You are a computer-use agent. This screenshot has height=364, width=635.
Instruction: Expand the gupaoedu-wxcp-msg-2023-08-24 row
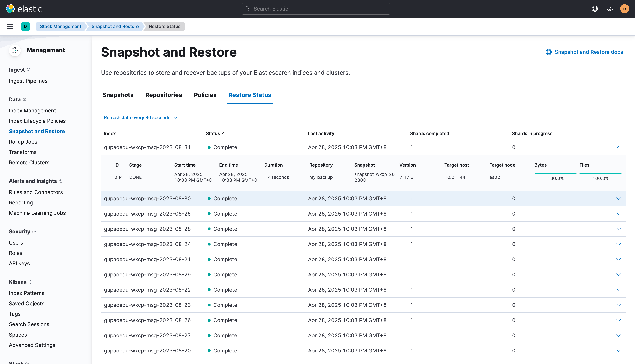tap(618, 244)
